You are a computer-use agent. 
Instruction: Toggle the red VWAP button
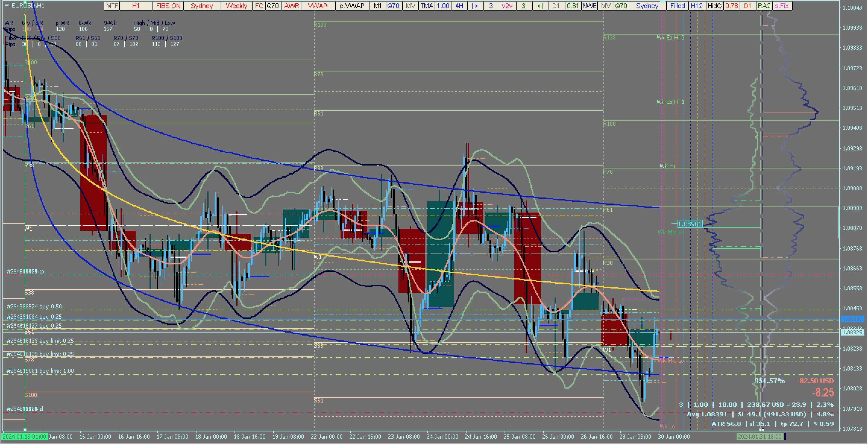(317, 6)
